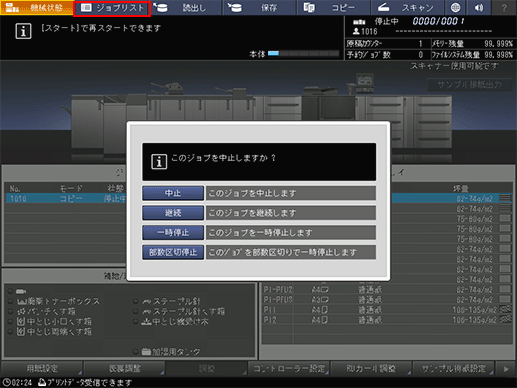Click the info icon in the dialog
Viewport: 517px width, 388px height.
[x=159, y=162]
